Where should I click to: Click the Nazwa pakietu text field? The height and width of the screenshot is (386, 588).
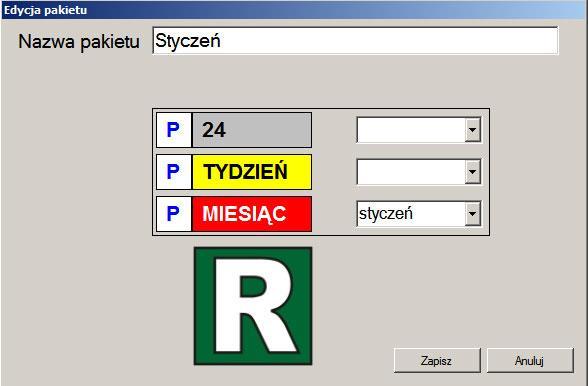[x=355, y=41]
